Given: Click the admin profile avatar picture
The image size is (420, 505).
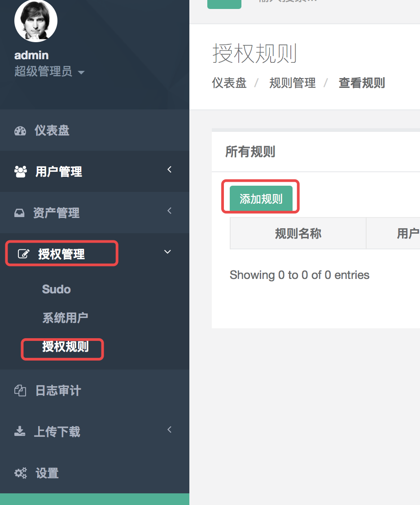Looking at the screenshot, I should 36,20.
